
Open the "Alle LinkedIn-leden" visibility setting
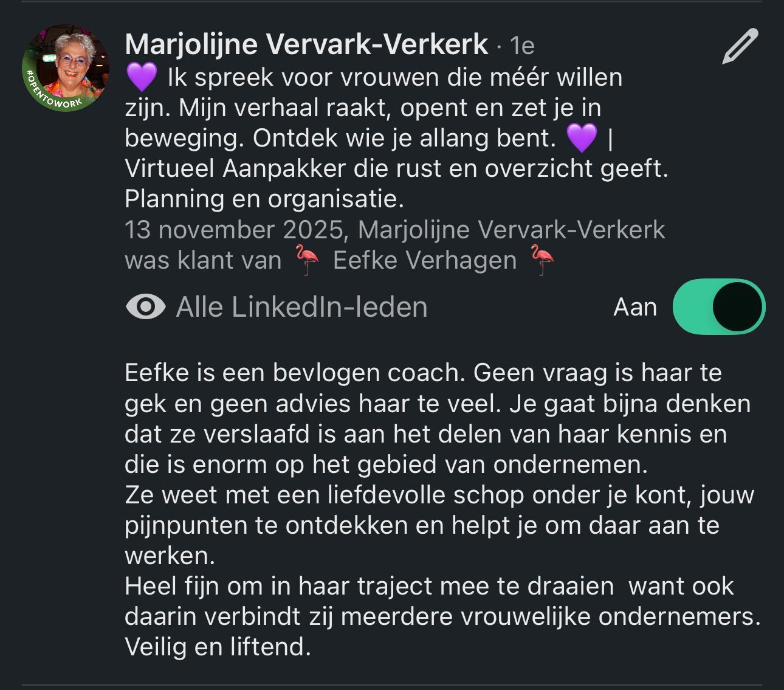pyautogui.click(x=301, y=308)
